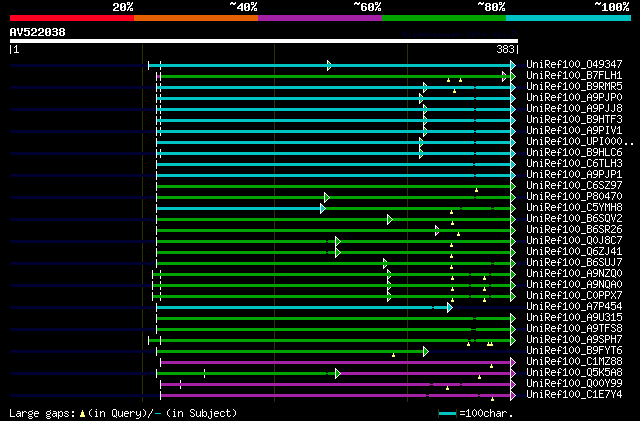Select the UniRef100_B9HLC6 row label
The height and width of the screenshot is (421, 640).
[574, 153]
